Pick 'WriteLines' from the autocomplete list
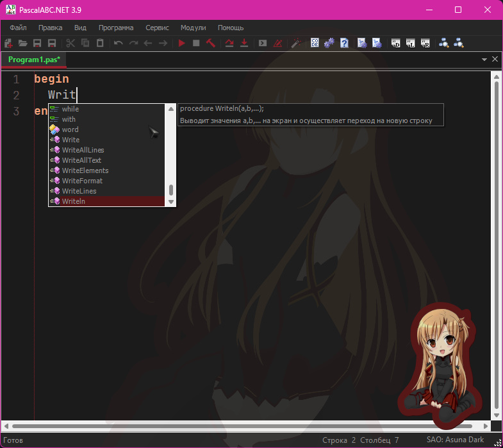This screenshot has height=448, width=503. coord(106,191)
